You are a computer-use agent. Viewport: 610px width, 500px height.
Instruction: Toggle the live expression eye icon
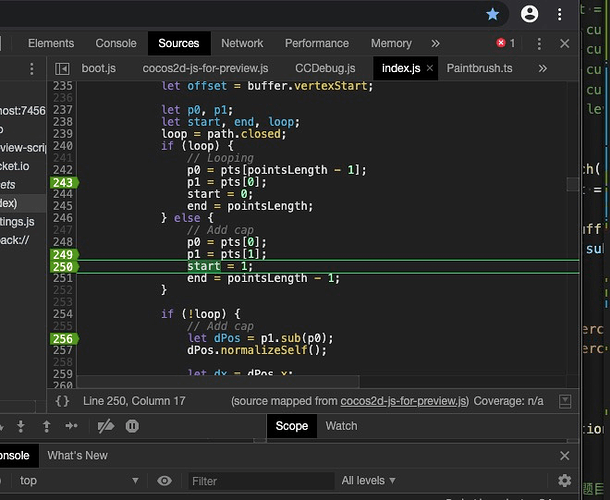(165, 481)
